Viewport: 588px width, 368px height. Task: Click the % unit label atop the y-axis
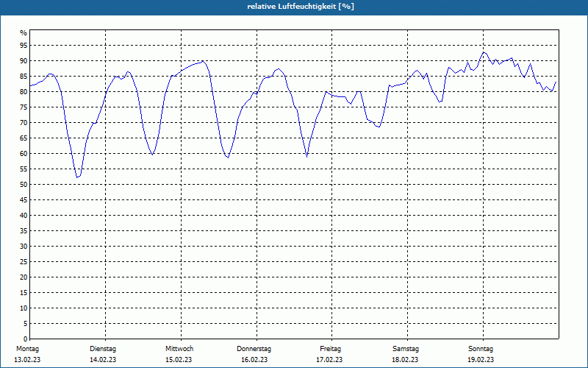point(24,33)
